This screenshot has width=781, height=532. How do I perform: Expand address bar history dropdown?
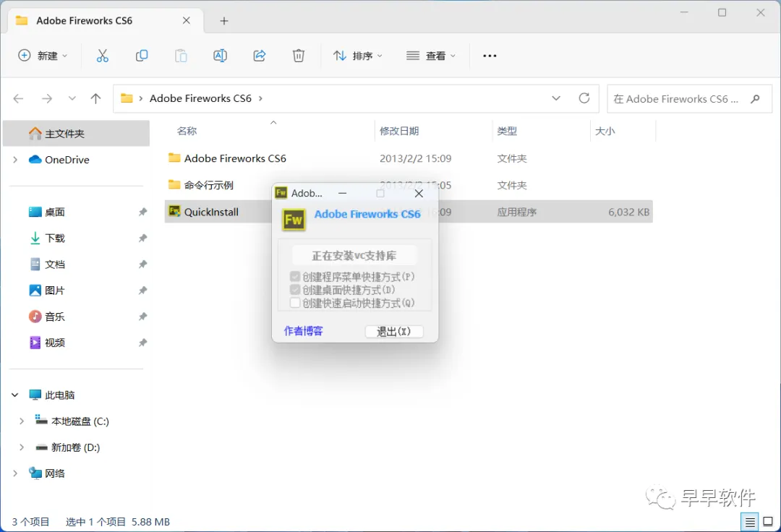tap(556, 98)
